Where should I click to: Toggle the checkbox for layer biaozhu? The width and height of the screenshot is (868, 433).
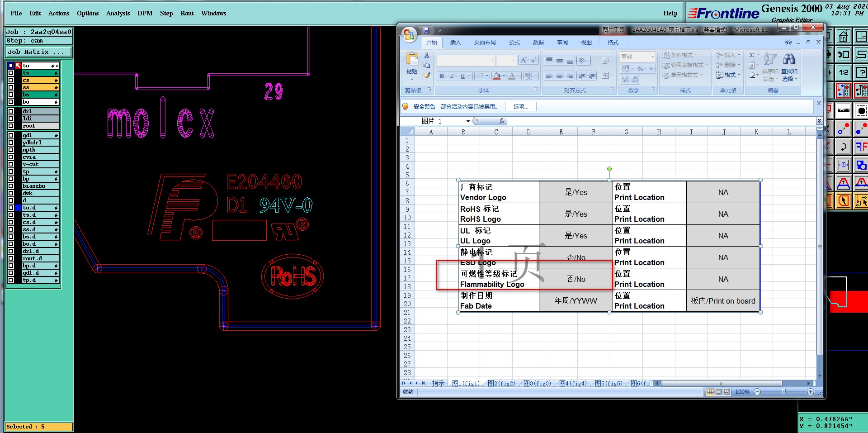pos(11,186)
